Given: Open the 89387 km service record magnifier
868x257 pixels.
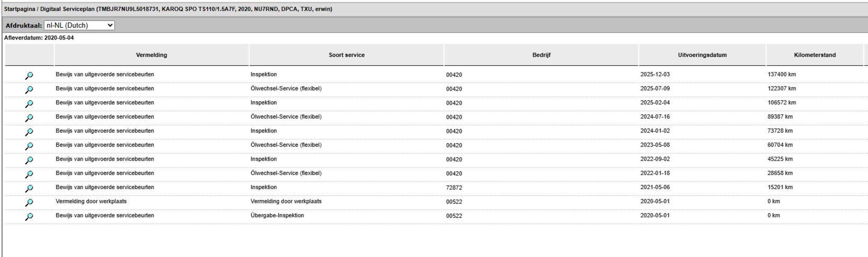Looking at the screenshot, I should pyautogui.click(x=29, y=118).
